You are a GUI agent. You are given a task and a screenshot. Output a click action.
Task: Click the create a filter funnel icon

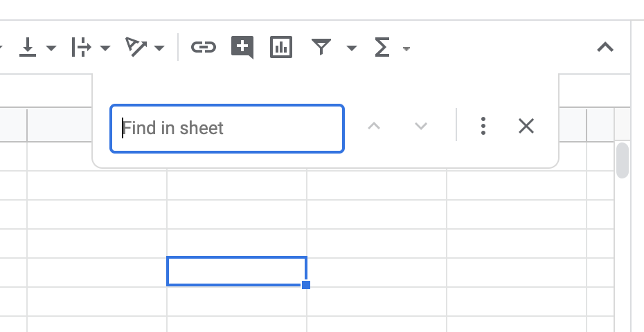coord(321,47)
